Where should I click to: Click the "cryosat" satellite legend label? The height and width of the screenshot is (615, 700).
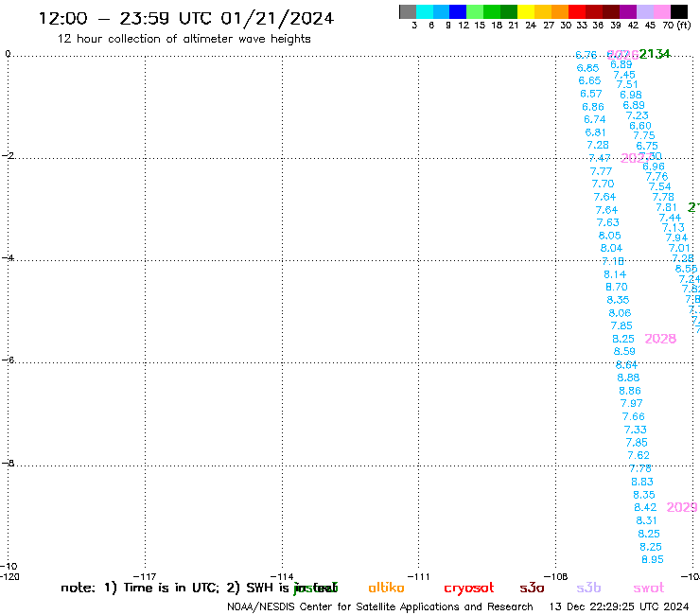pyautogui.click(x=469, y=589)
